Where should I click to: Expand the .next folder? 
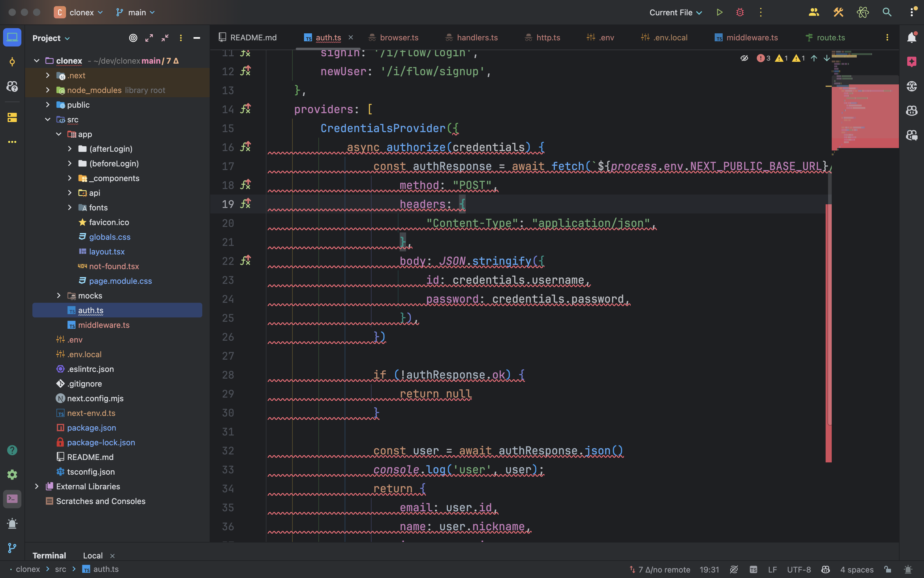click(48, 75)
